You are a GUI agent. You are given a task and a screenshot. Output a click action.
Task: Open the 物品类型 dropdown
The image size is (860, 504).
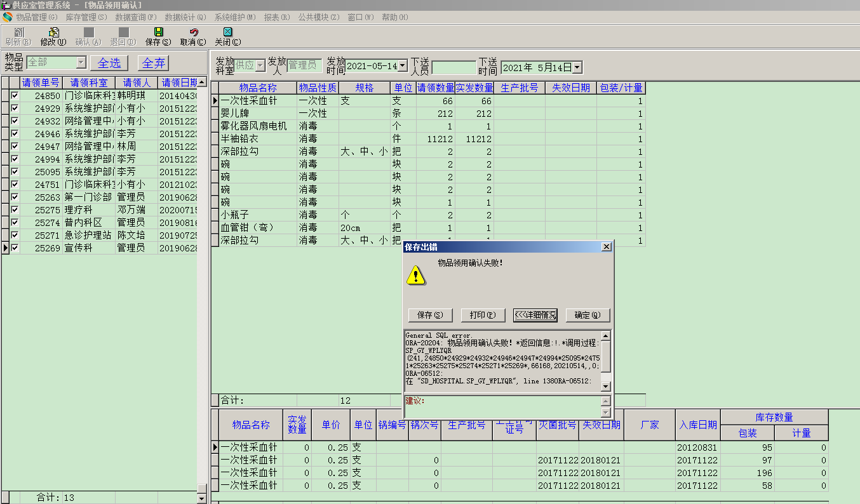click(81, 62)
